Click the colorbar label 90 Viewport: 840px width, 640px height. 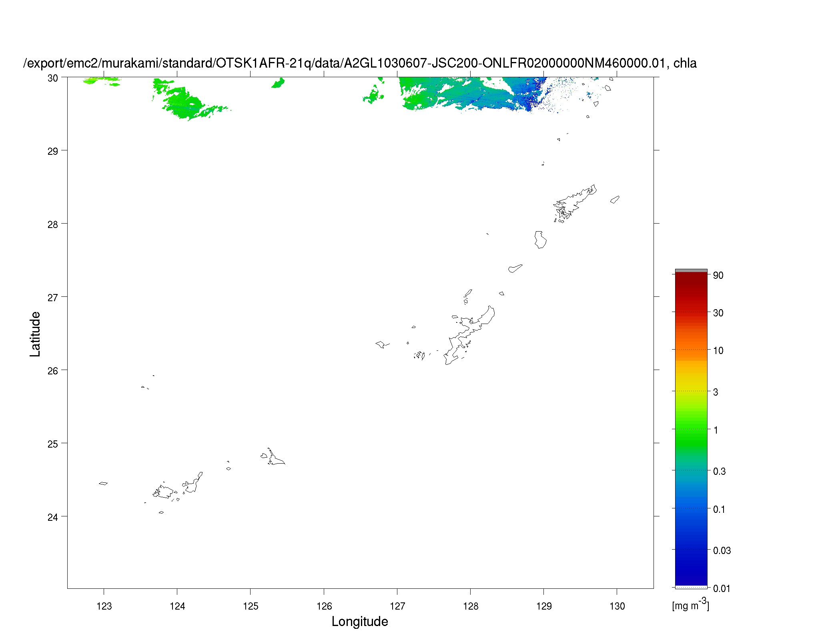coord(718,275)
